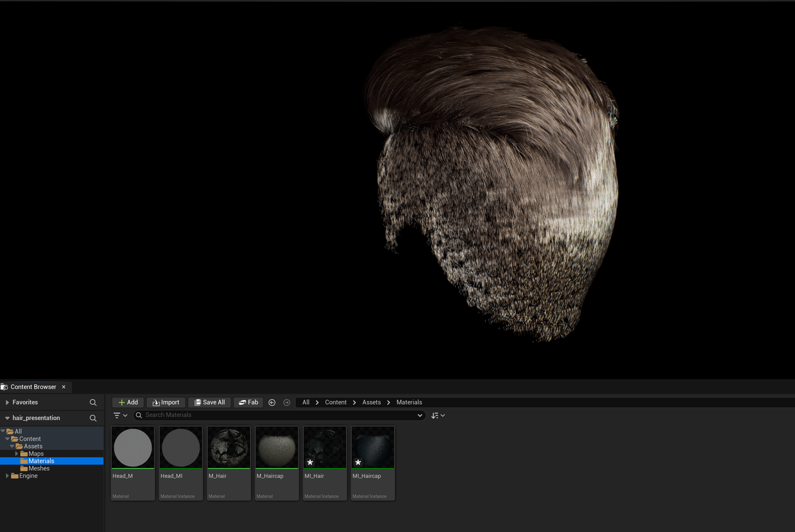The height and width of the screenshot is (532, 795).
Task: Search icon beside hair_presentation
Action: pyautogui.click(x=93, y=418)
